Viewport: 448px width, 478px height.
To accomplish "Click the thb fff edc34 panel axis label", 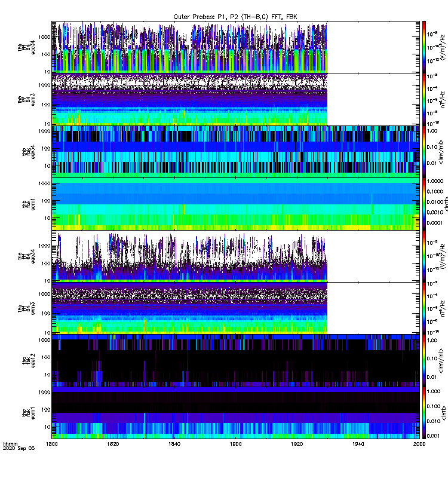I will pos(26,48).
